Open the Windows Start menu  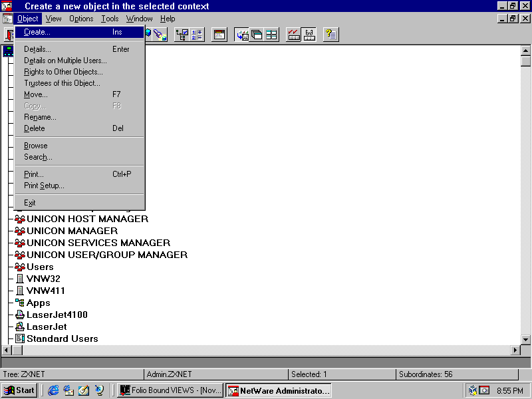coord(19,390)
